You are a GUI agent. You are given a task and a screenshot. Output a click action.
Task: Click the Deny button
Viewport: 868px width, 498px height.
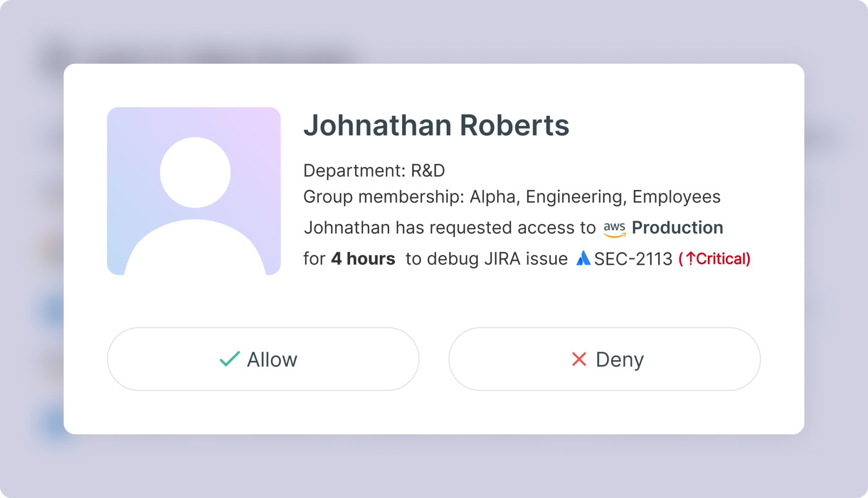(604, 359)
